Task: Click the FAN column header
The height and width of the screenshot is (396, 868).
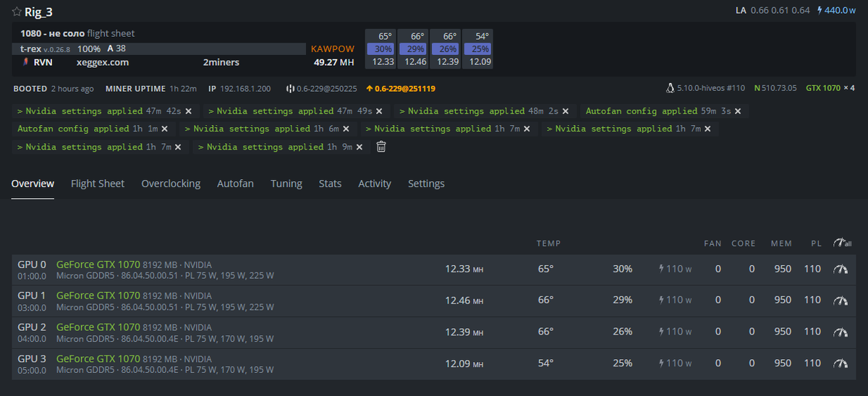Action: (712, 244)
